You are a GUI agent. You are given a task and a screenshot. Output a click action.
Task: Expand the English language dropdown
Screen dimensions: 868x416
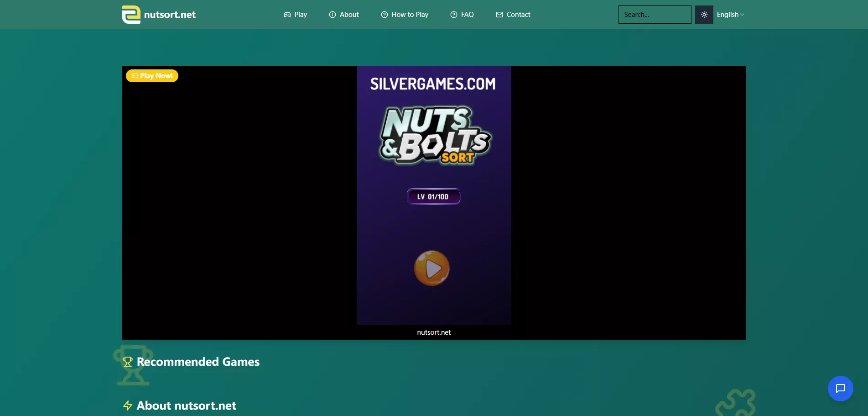click(x=730, y=15)
